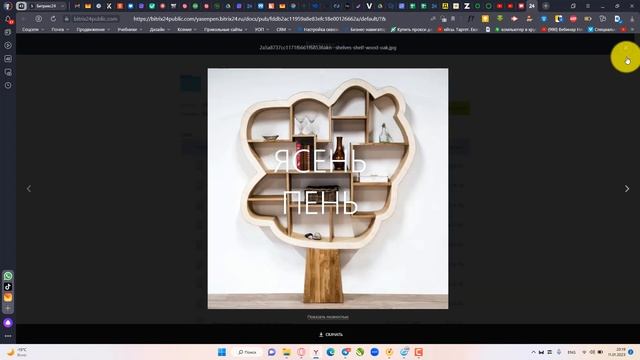Image resolution: width=640 pixels, height=360 pixels.
Task: Open WhatsApp in the browser sidebar
Action: [8, 276]
